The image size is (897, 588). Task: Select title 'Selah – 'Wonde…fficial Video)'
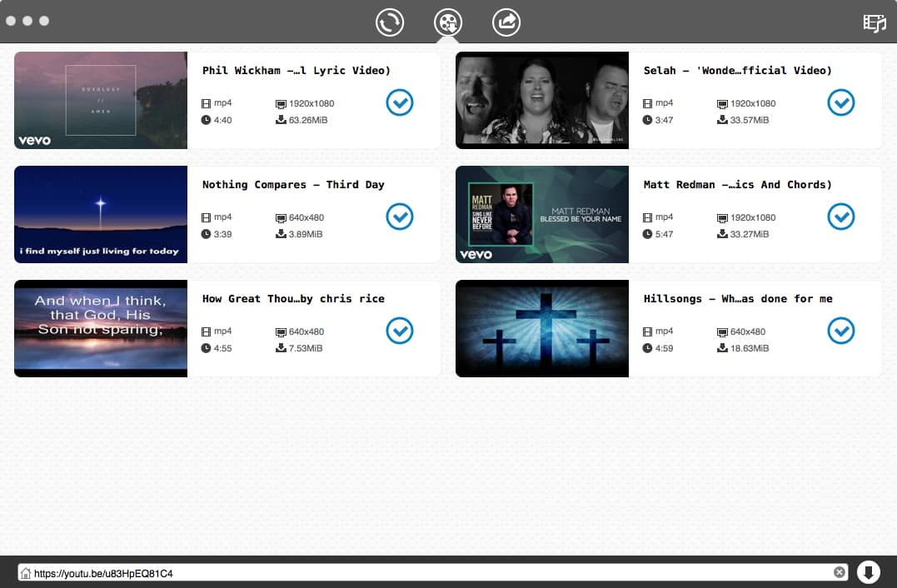[x=737, y=70]
